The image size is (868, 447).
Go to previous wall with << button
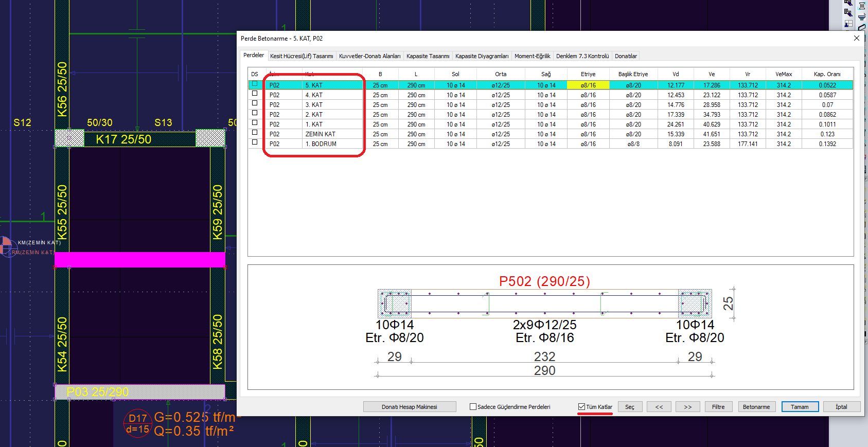[x=659, y=407]
